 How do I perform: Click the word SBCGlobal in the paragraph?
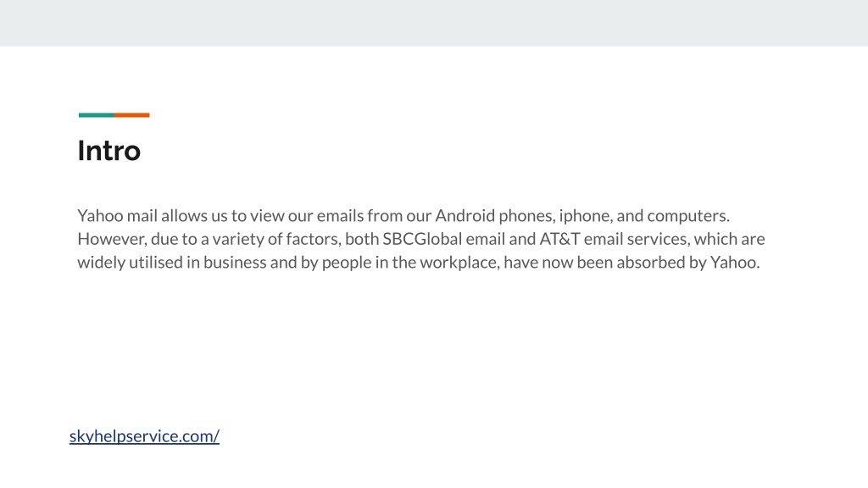(x=422, y=239)
